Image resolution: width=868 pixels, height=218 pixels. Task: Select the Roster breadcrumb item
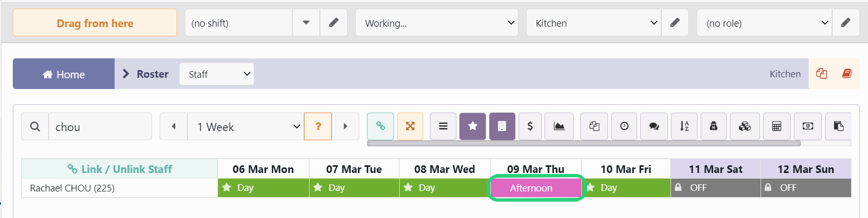(153, 74)
